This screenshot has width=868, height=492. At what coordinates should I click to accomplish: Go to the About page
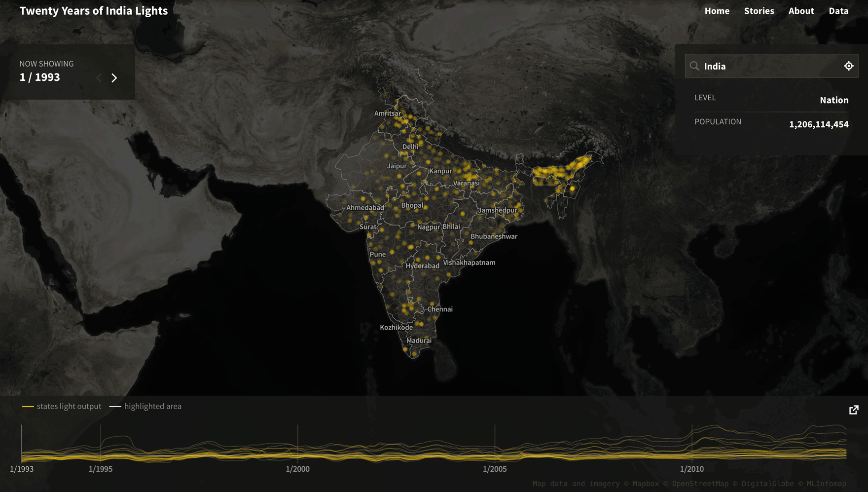[801, 11]
